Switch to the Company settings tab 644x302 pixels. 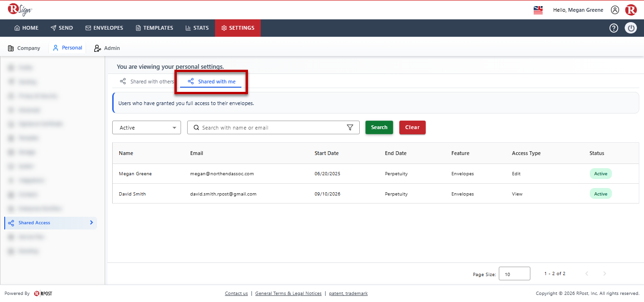pos(24,48)
